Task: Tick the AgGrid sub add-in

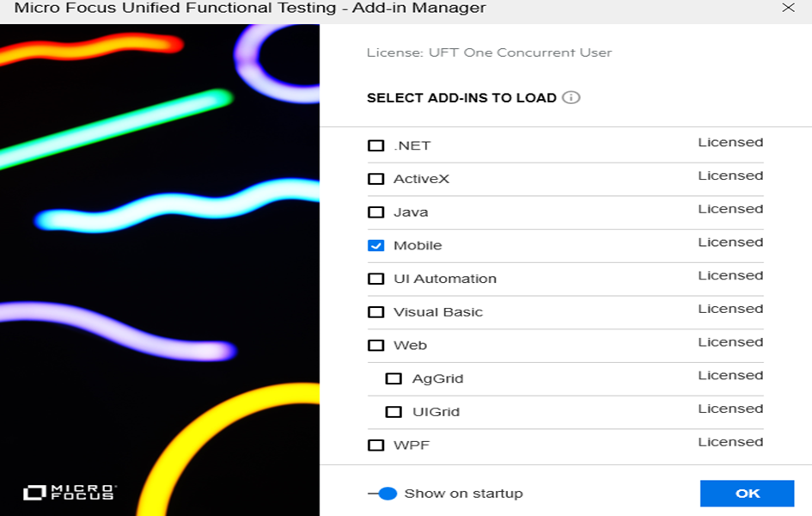Action: tap(394, 378)
